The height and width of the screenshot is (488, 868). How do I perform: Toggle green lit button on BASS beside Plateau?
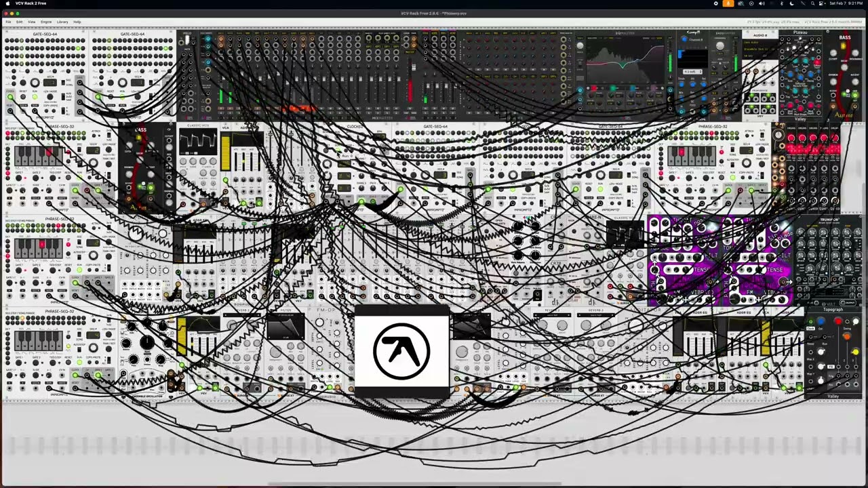point(854,95)
